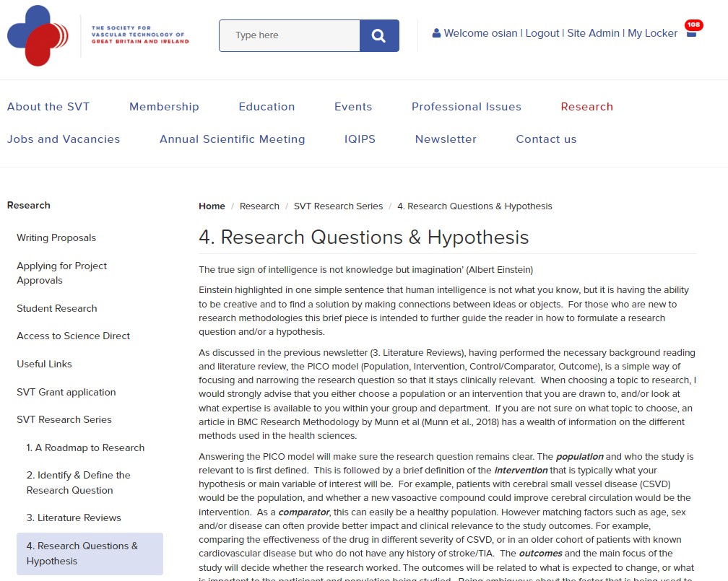This screenshot has height=581, width=728.
Task: Open 1. A Roadmap to Research
Action: tap(85, 448)
